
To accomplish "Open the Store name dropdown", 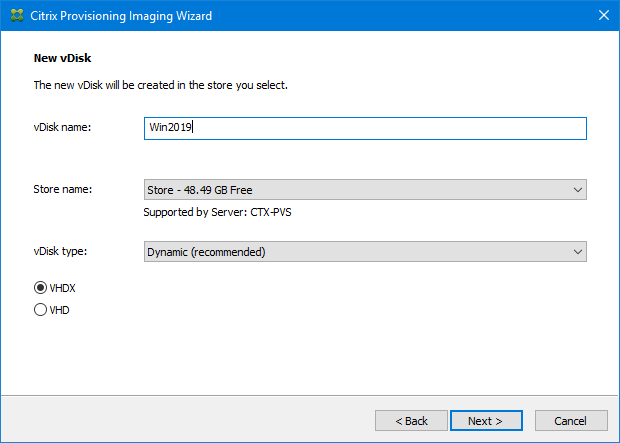I will coord(365,189).
